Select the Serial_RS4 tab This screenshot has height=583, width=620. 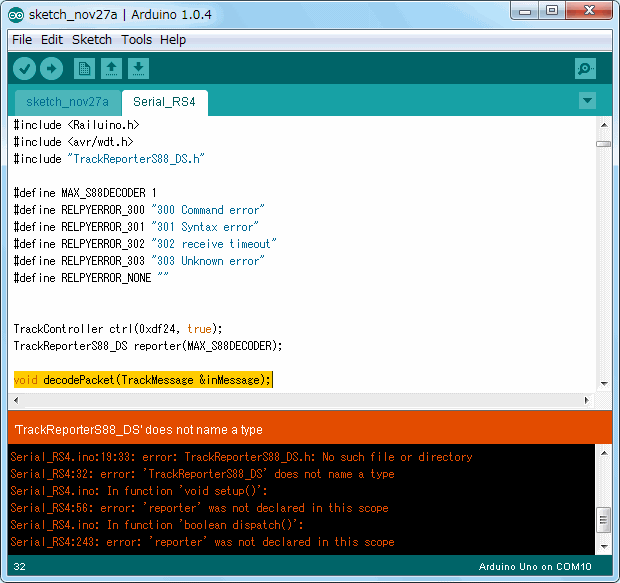164,102
